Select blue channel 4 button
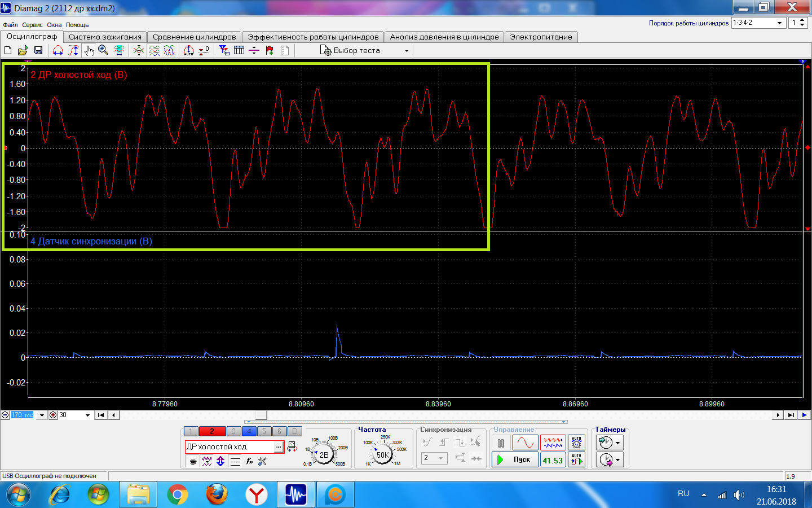 point(249,431)
